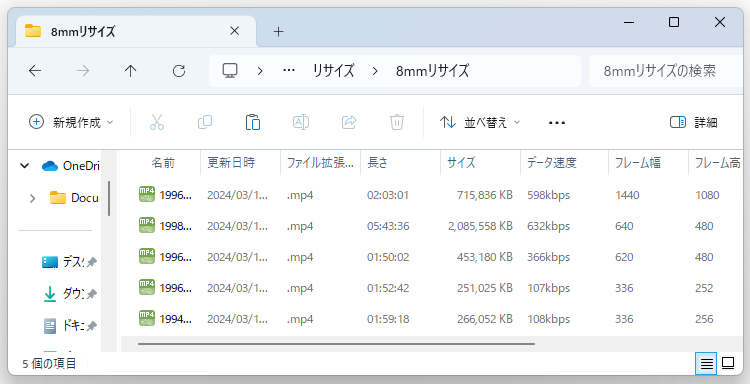Viewport: 750px width, 384px height.
Task: Collapse the OneDrive tree node
Action: [x=24, y=166]
